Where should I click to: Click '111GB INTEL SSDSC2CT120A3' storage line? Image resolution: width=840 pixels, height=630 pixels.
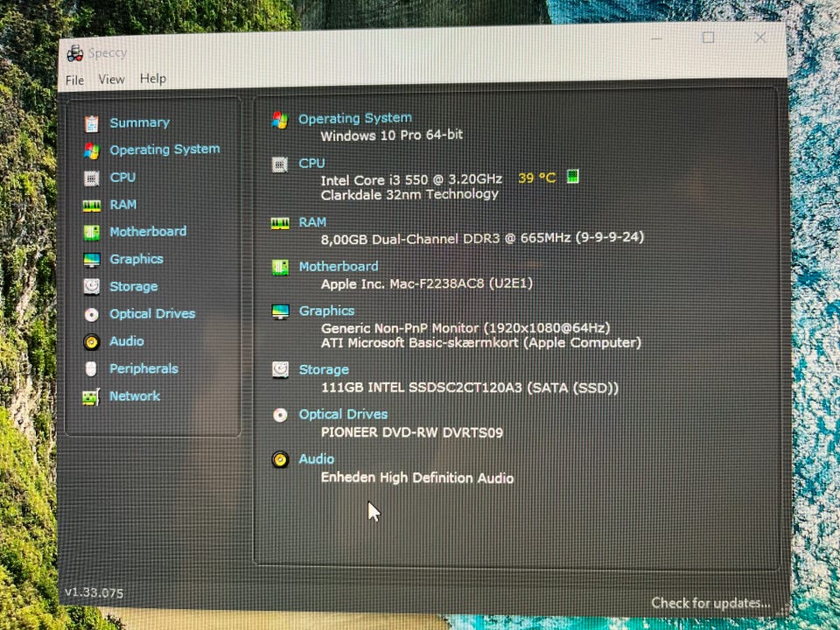point(470,388)
